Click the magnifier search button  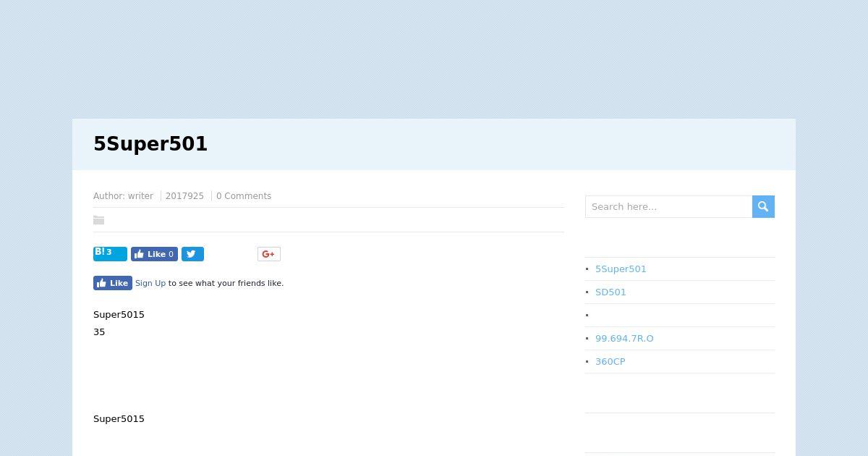[763, 206]
